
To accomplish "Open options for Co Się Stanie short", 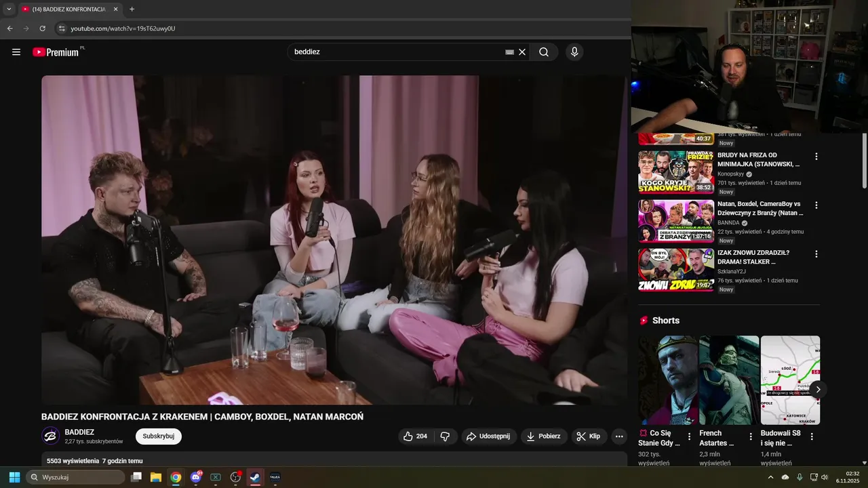I will [x=690, y=436].
